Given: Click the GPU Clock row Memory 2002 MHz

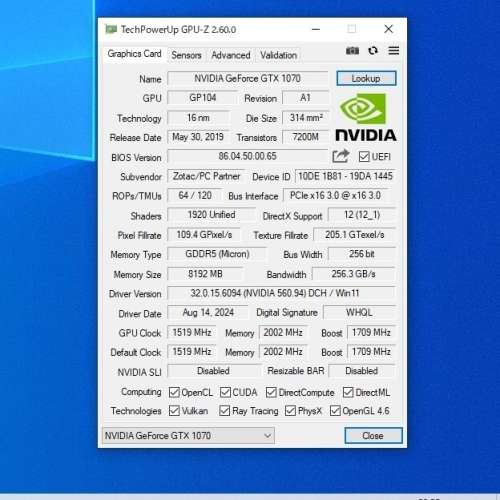Looking at the screenshot, I should (283, 332).
